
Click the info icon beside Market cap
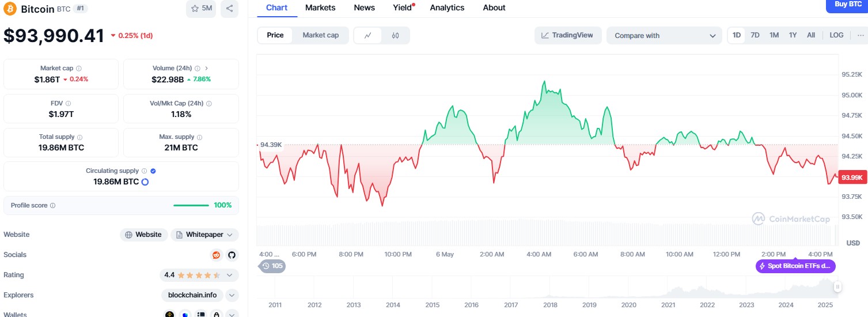79,68
